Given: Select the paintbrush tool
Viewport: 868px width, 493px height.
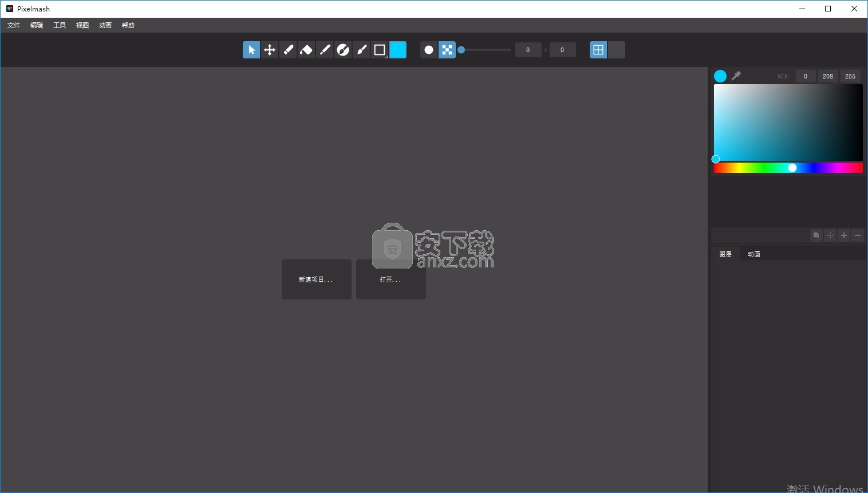Looking at the screenshot, I should click(x=361, y=50).
